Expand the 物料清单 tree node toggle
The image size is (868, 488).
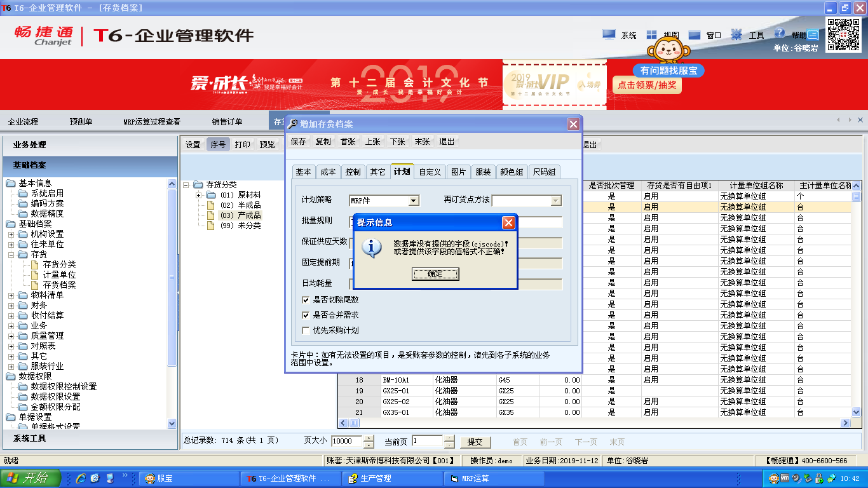[11, 295]
